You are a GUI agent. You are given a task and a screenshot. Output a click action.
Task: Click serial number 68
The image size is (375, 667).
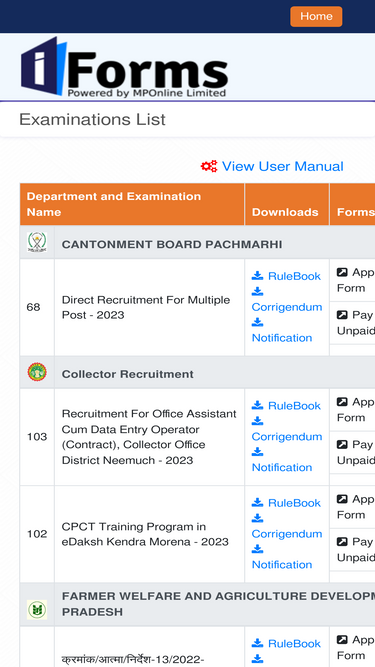point(34,307)
